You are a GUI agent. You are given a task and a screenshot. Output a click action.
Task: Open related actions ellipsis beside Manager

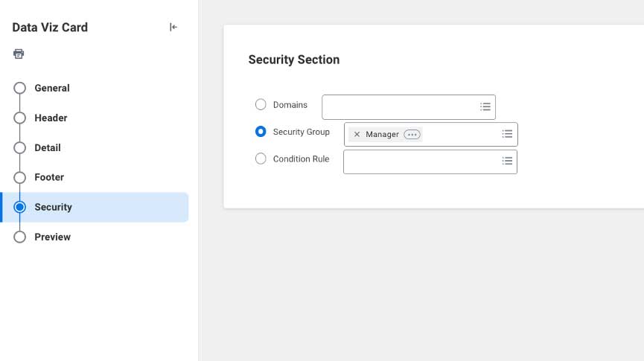tap(412, 134)
